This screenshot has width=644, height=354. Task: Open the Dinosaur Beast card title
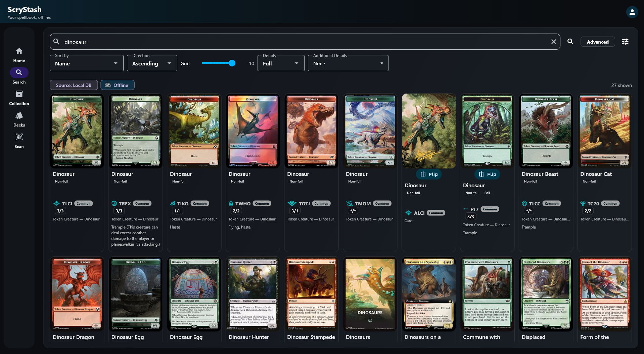[x=540, y=174]
